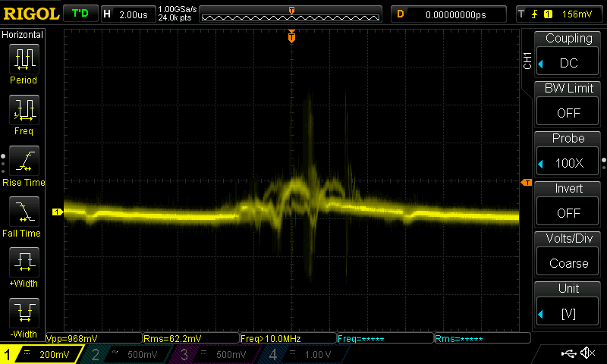Viewport: 607px width, 364px height.
Task: Click the D 0.00000000ps delay readout
Action: click(448, 14)
